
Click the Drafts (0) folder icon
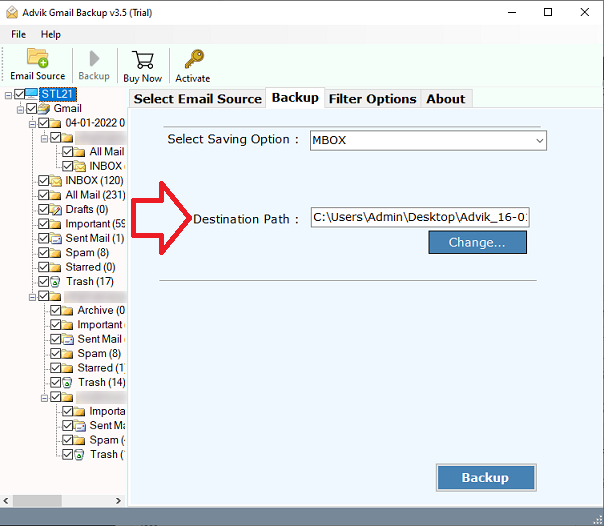tap(56, 209)
